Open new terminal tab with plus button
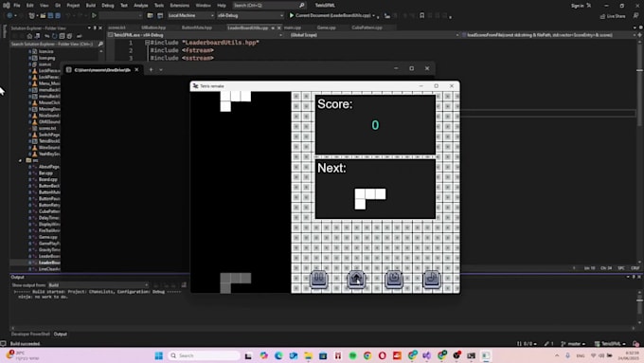This screenshot has width=644, height=363. (x=151, y=69)
